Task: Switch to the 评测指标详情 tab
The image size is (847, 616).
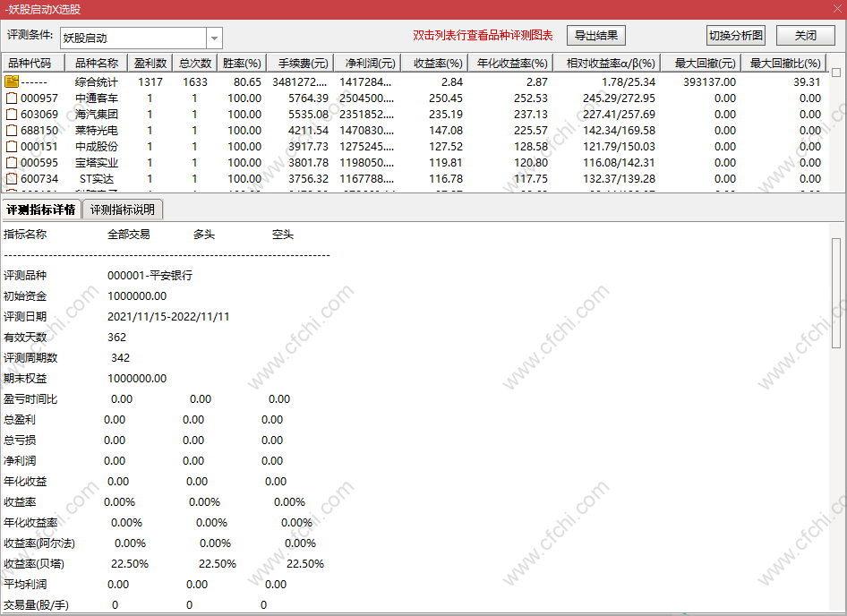Action: pos(41,210)
